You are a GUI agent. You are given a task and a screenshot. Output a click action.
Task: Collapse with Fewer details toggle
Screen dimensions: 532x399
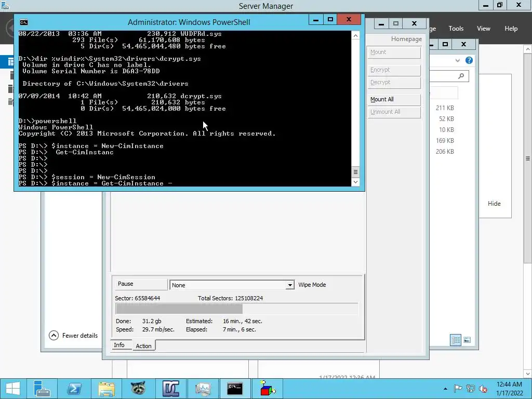[x=73, y=336]
